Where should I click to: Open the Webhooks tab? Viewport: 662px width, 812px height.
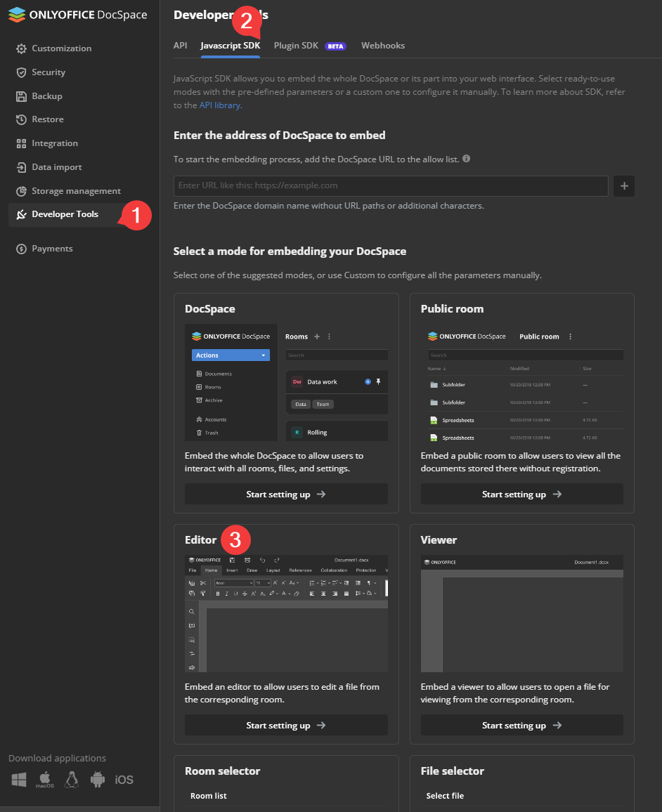point(383,46)
